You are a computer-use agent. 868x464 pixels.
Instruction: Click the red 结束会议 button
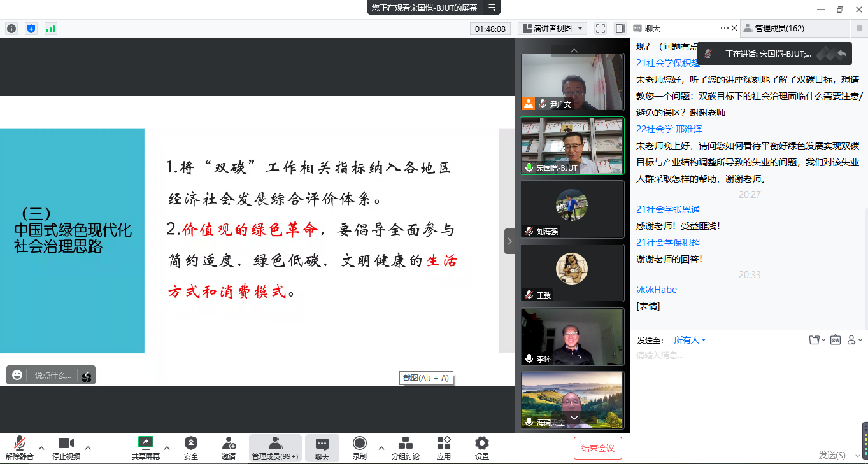pyautogui.click(x=598, y=448)
